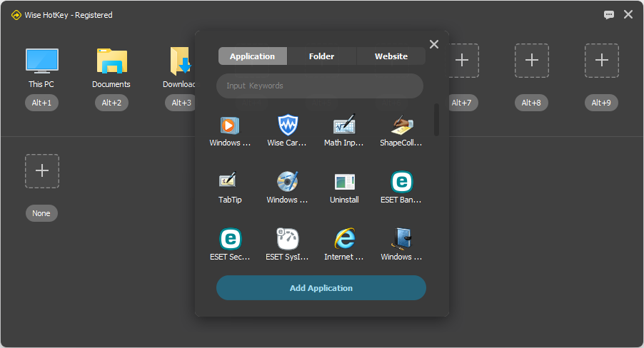Click the Alt+7 hotkey button
The width and height of the screenshot is (644, 348).
coord(463,103)
